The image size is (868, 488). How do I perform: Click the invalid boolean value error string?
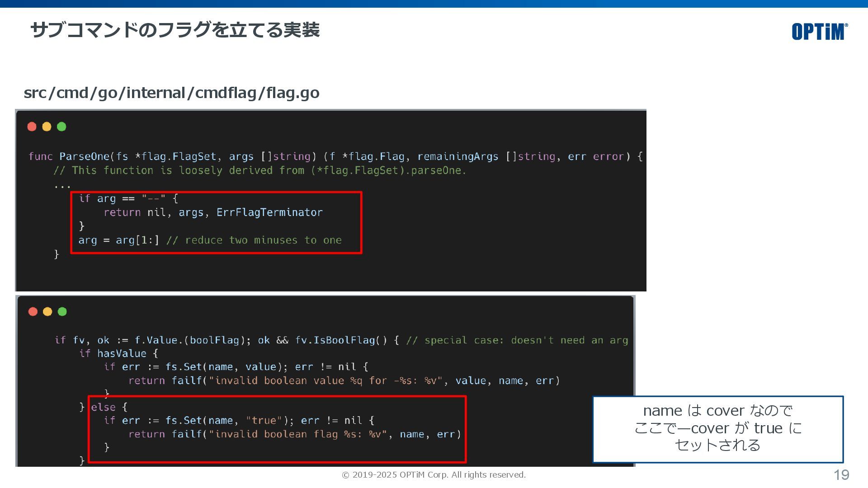[x=325, y=381]
